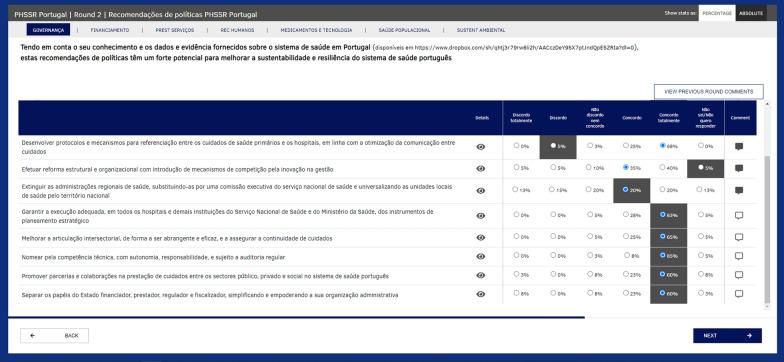
Task: Select 'Concordo' for 'Extinguir as administrações regionais' row
Action: [626, 190]
